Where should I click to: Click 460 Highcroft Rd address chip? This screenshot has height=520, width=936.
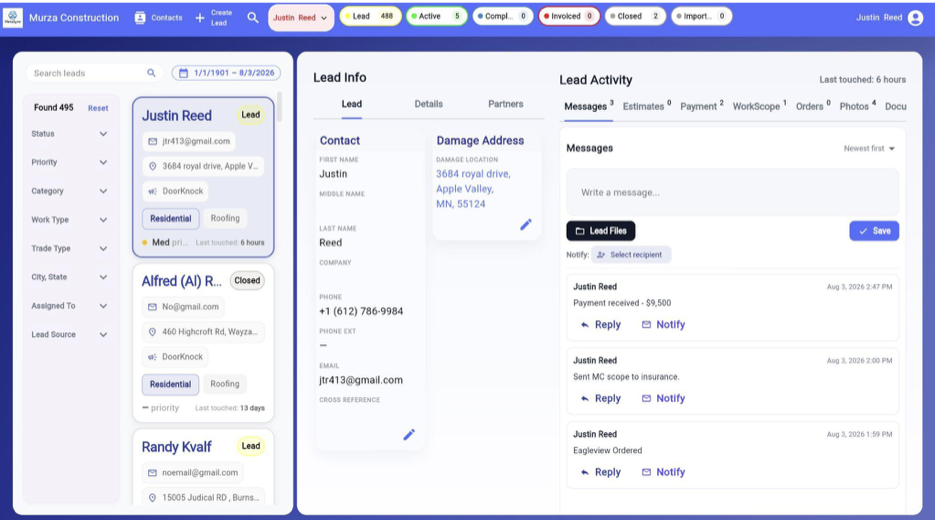pyautogui.click(x=203, y=331)
